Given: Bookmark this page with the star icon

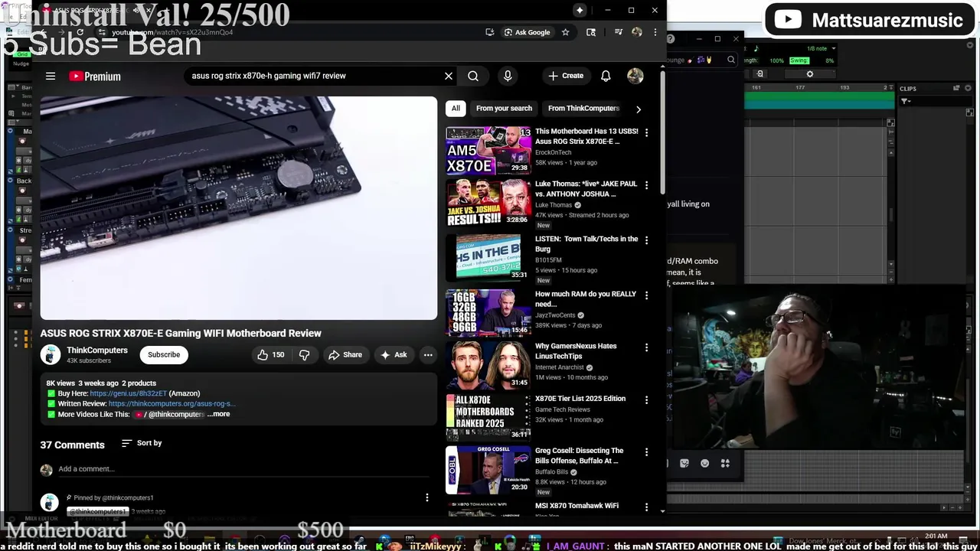Looking at the screenshot, I should point(565,32).
